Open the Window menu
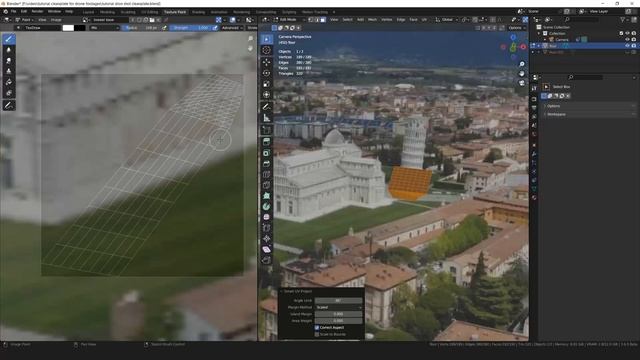The image size is (640, 360). 54,11
